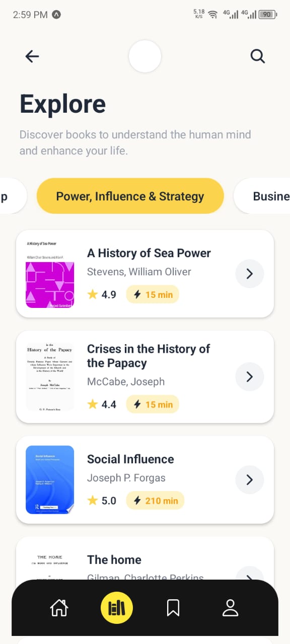Screen dimensions: 290x644
Task: Tap the back arrow to go back
Action: point(32,56)
